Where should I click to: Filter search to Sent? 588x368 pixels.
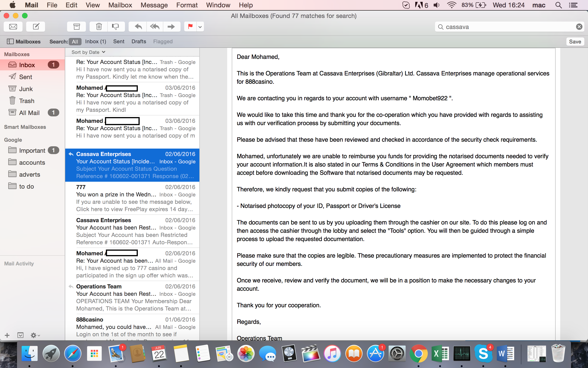pyautogui.click(x=119, y=42)
